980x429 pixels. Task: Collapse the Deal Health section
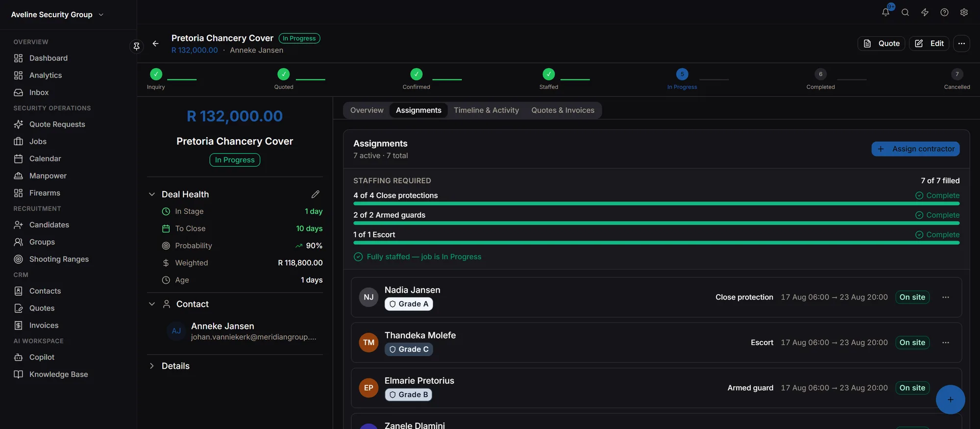[x=152, y=194]
